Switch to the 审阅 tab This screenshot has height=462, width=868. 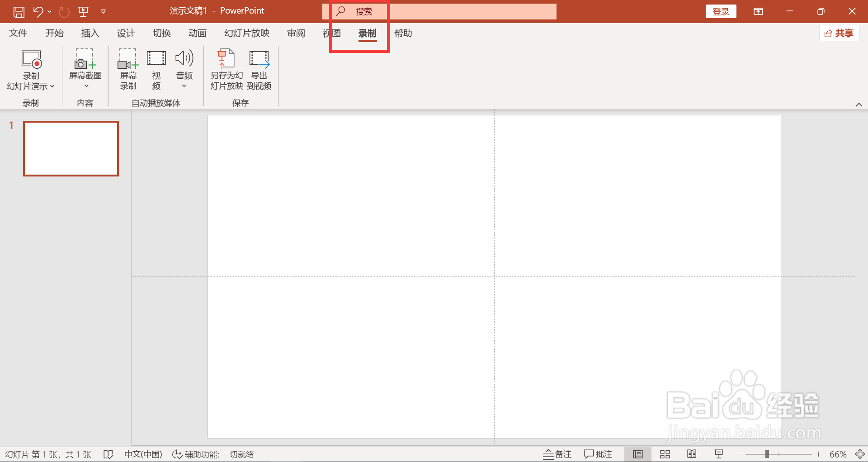[x=296, y=33]
